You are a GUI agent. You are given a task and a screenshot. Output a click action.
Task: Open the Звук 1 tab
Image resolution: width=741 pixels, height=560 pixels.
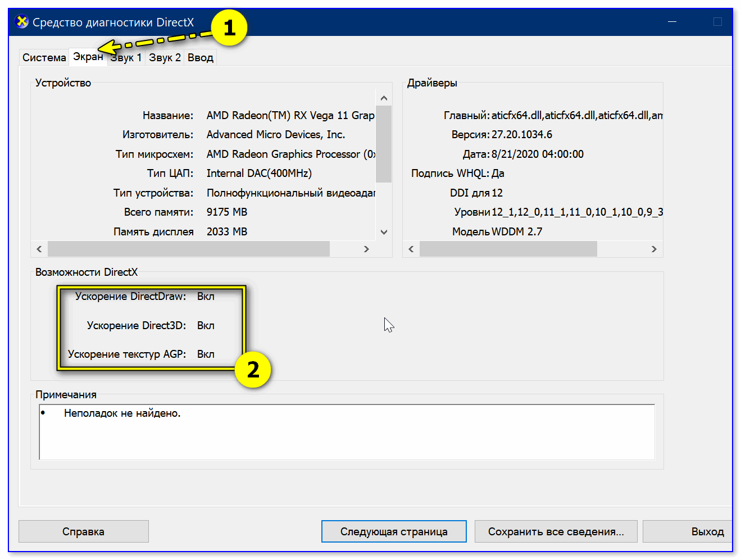(x=126, y=57)
